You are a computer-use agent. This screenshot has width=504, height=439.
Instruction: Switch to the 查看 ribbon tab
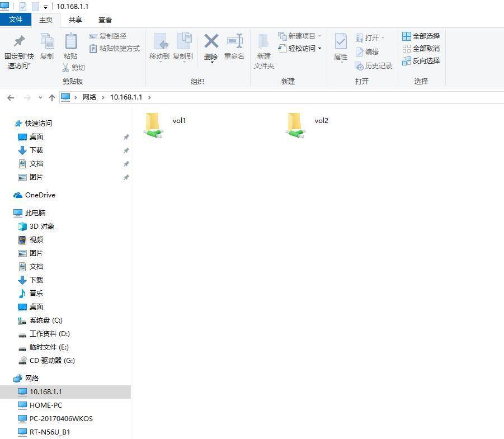104,20
